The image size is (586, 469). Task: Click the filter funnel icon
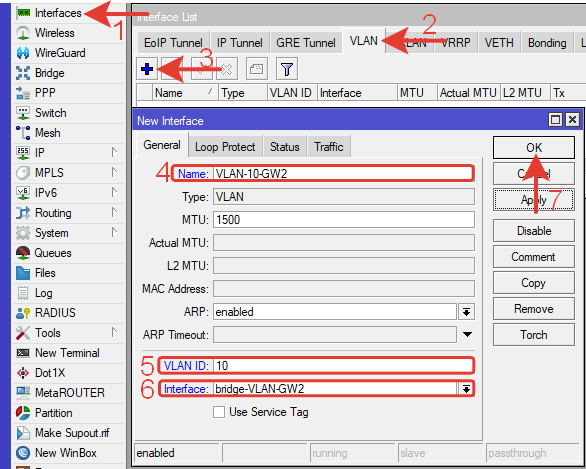coord(287,69)
